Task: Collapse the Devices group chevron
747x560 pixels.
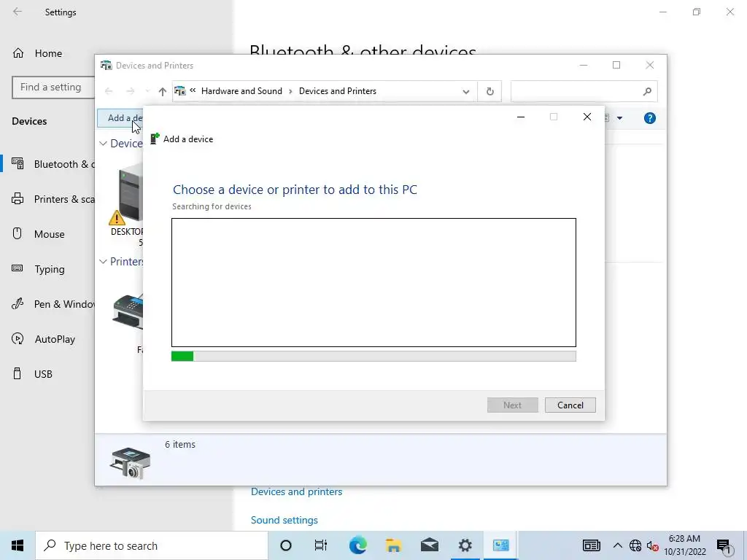Action: [103, 144]
